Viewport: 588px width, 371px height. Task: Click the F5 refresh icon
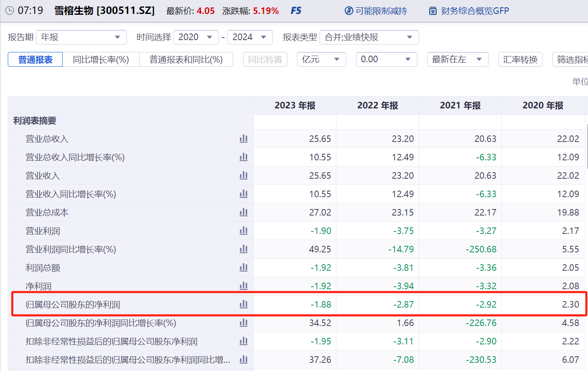point(296,11)
